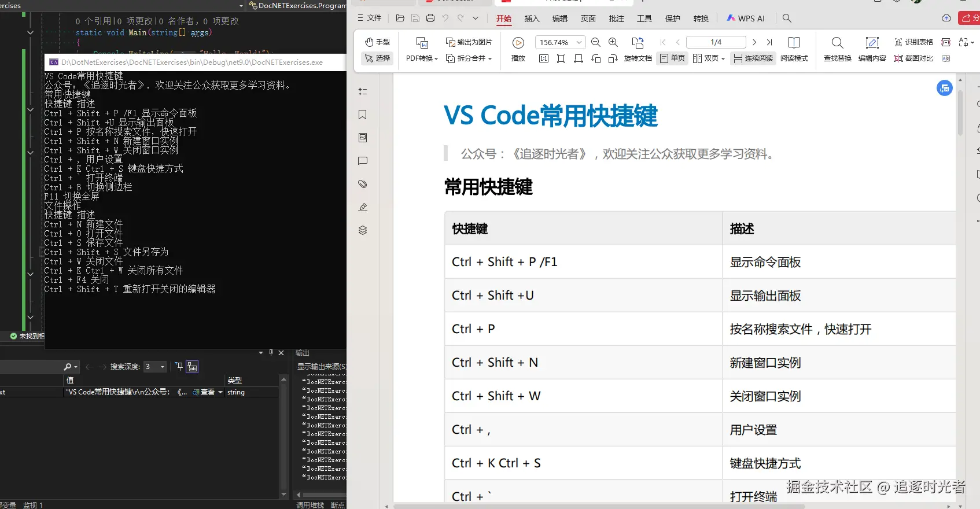Viewport: 980px width, 509px height.
Task: Switch to the 插入 ribbon tab
Action: point(532,19)
